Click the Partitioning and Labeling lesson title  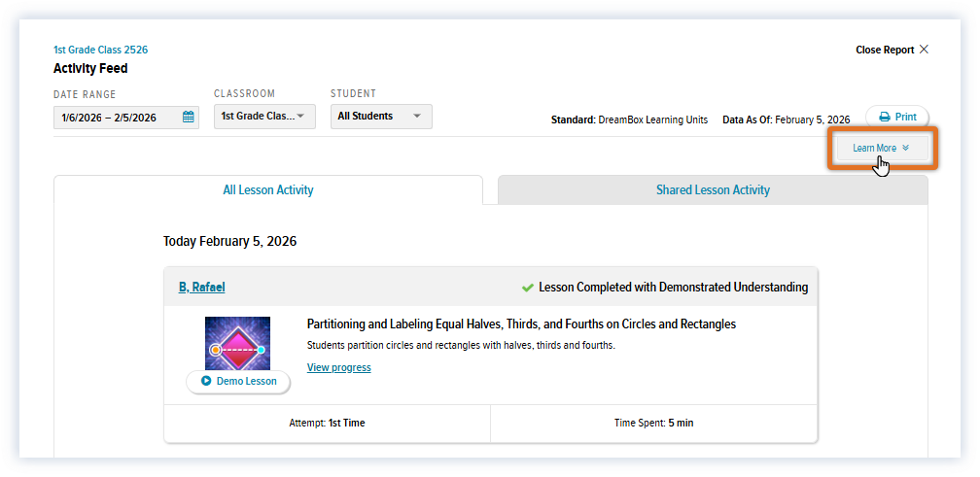[x=521, y=324]
